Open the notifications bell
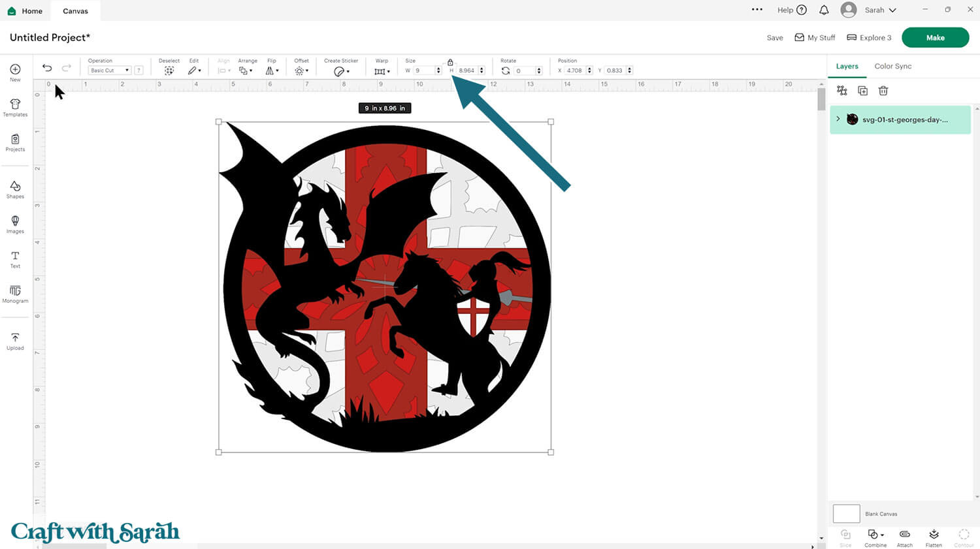Screen dimensions: 980x549 click(x=824, y=10)
